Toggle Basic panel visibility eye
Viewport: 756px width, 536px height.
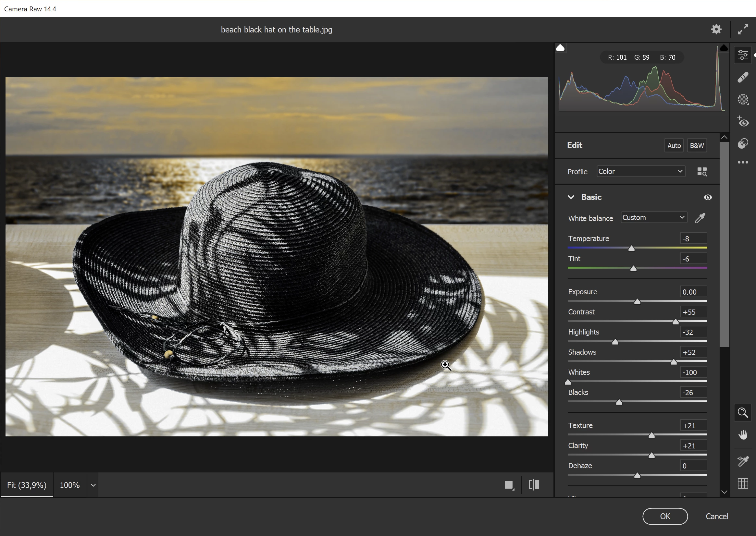coord(707,197)
